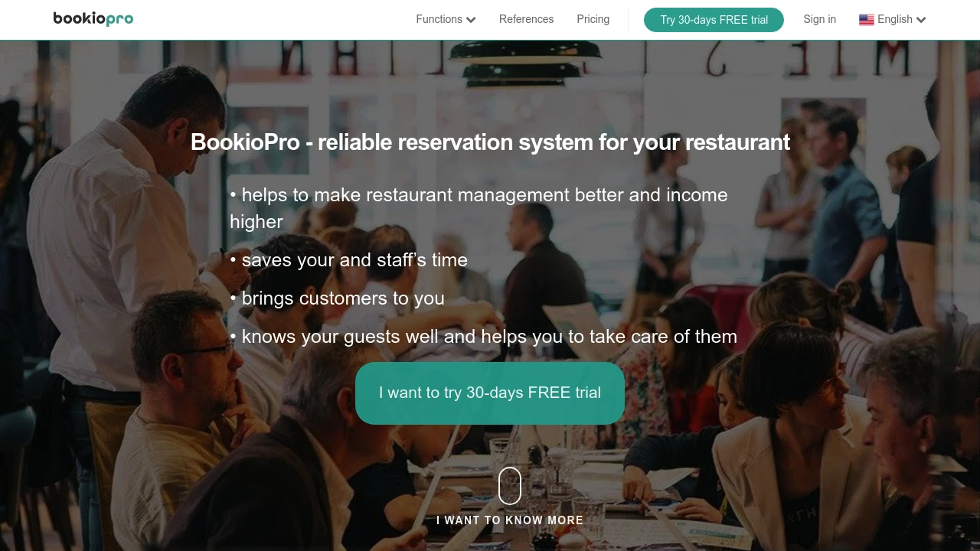Expand the chevron next to Functions
The height and width of the screenshot is (551, 980).
[471, 20]
